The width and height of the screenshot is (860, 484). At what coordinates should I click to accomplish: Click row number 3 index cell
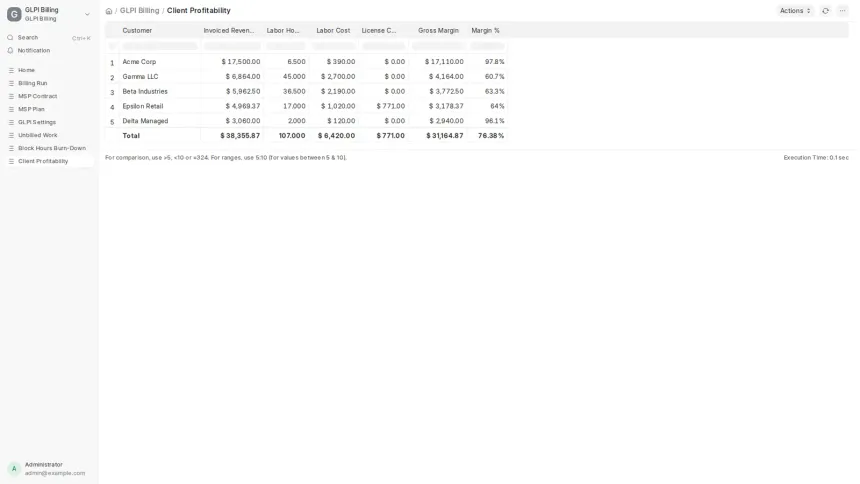coord(112,92)
